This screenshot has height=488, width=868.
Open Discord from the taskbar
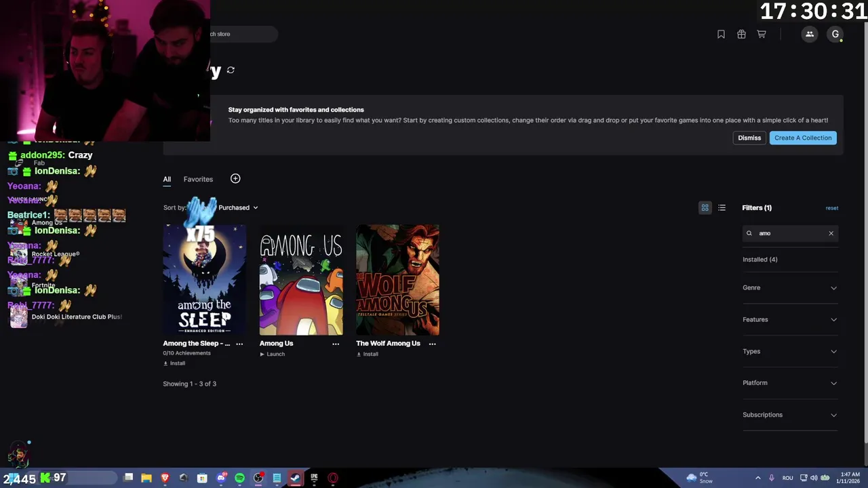[221, 478]
